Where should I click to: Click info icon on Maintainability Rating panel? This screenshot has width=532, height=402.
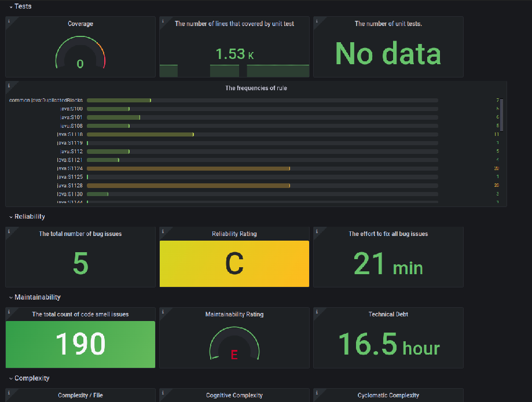163,312
